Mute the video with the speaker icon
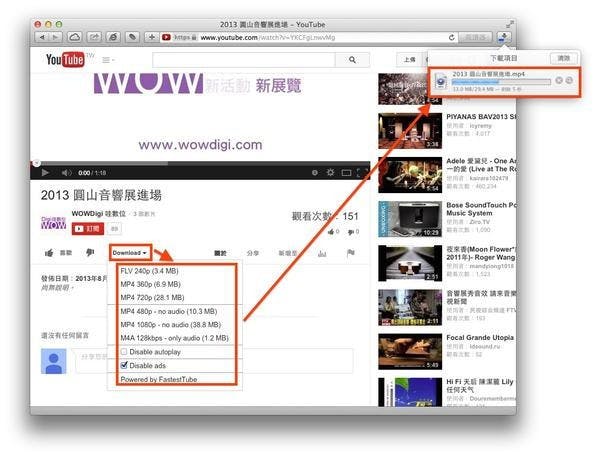 tap(67, 173)
